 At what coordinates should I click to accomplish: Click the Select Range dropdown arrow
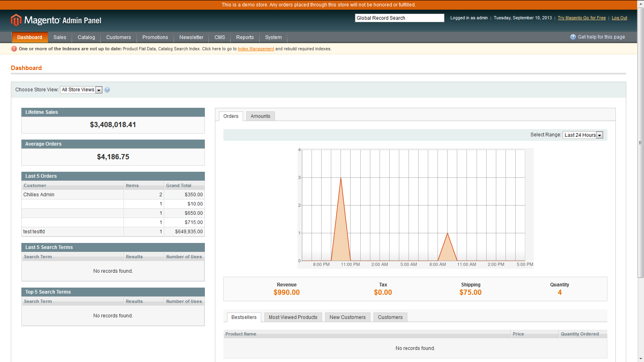599,135
